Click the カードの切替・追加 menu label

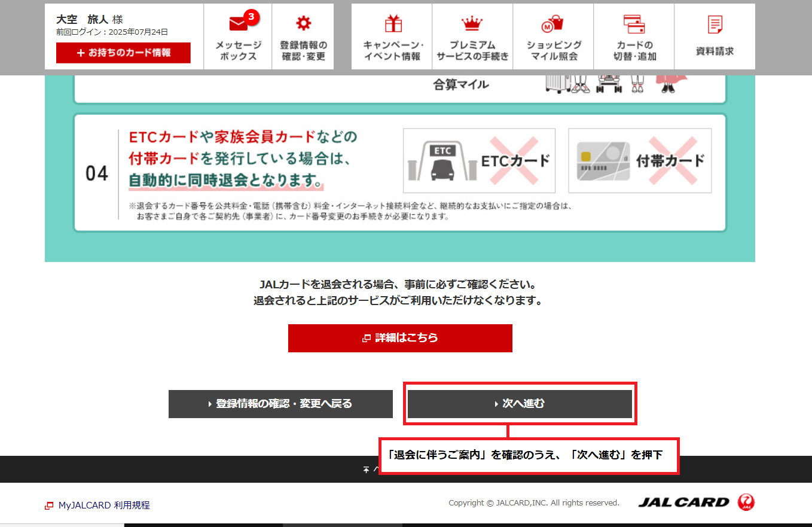point(634,51)
